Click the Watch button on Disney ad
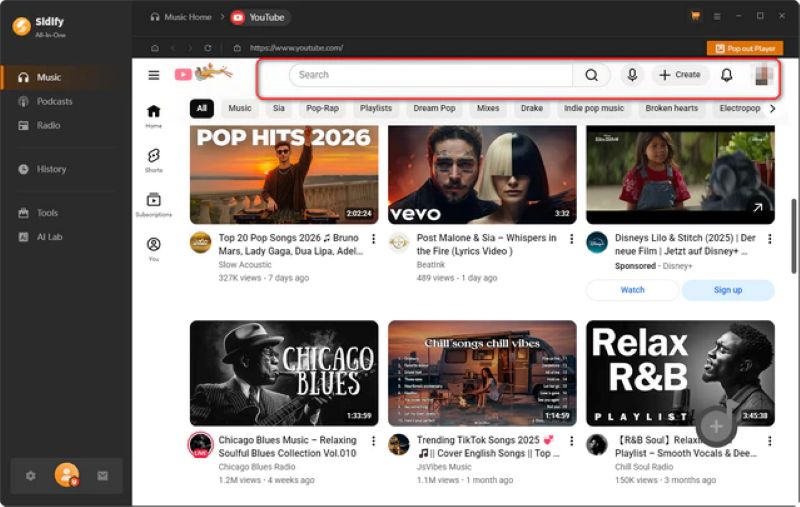Screen dimensions: 800x507 click(633, 290)
